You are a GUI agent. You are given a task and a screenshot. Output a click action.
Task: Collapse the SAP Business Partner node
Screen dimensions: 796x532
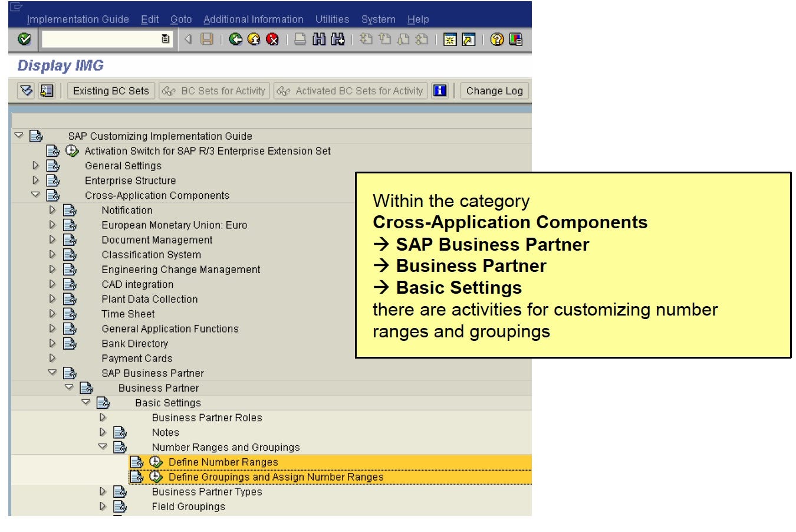tap(52, 372)
